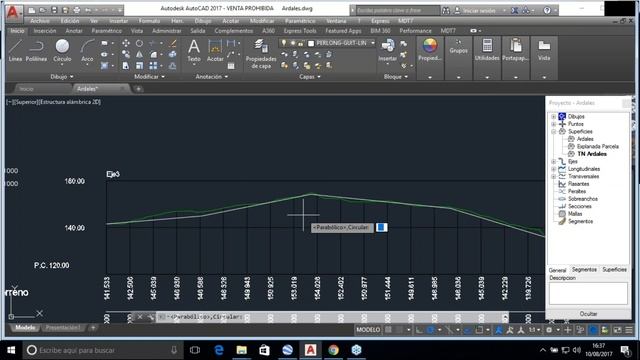The width and height of the screenshot is (640, 360).
Task: Click the Windows search box
Action: click(102, 350)
